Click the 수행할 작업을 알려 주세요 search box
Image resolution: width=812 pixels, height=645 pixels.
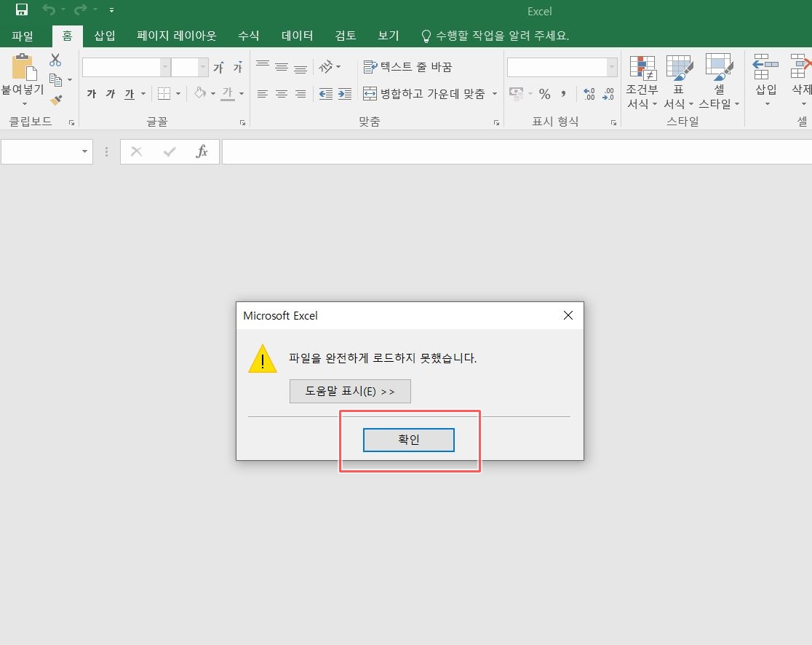click(x=495, y=36)
